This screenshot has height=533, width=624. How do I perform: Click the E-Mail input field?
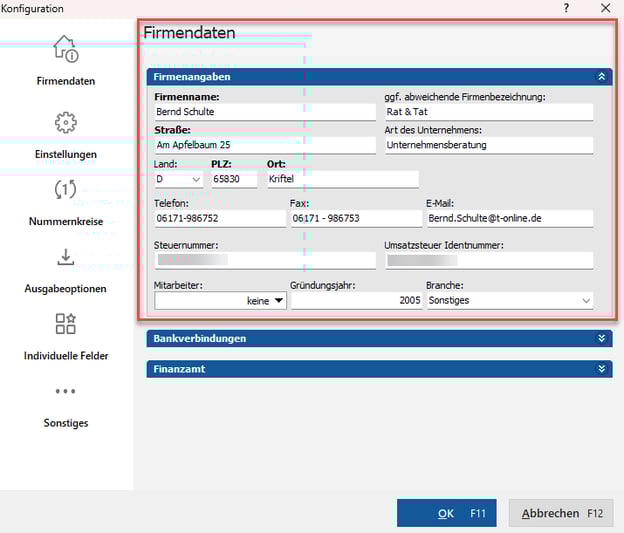pyautogui.click(x=508, y=218)
